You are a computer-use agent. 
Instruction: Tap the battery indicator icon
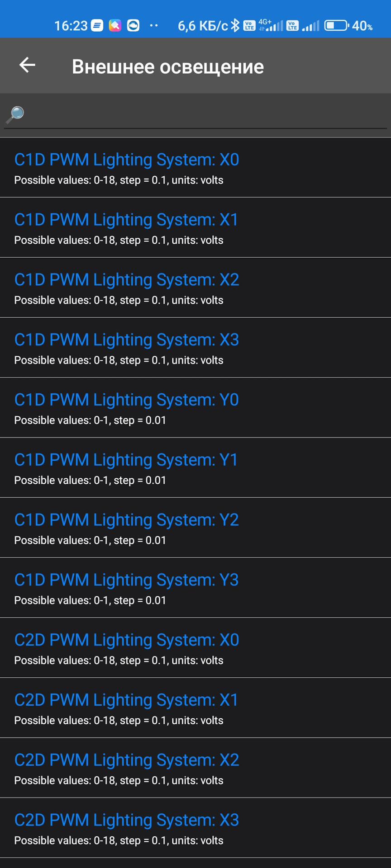click(336, 25)
